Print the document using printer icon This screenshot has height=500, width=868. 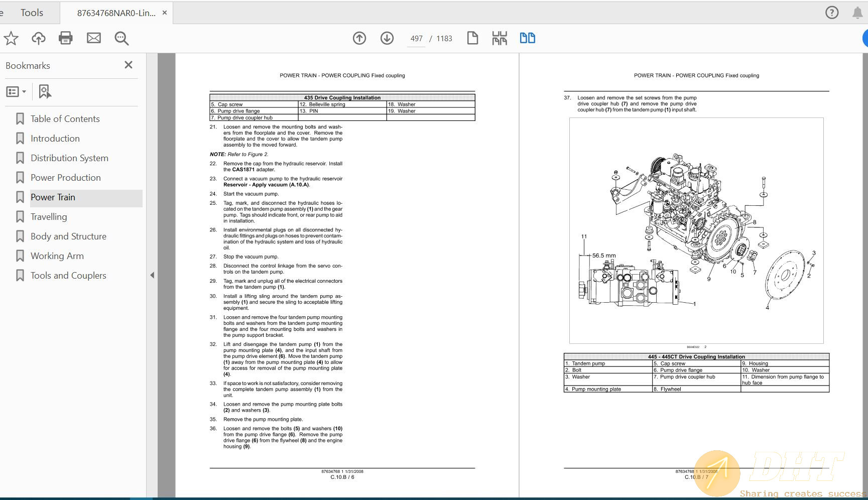pyautogui.click(x=66, y=38)
